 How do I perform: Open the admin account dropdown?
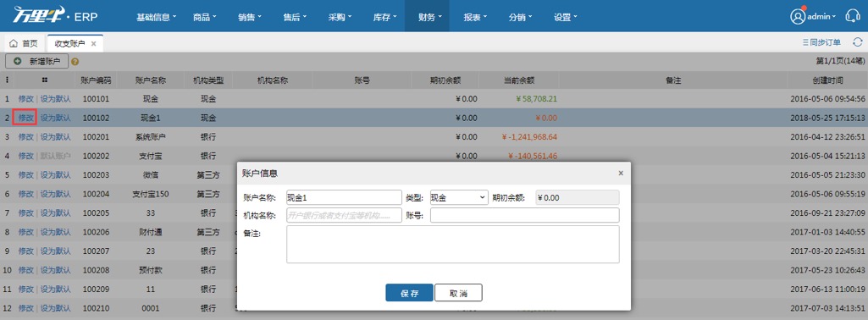(x=821, y=17)
